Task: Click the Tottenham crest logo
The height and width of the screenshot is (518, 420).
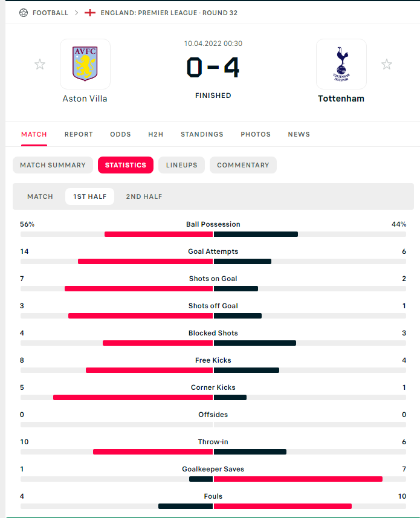Action: [x=341, y=64]
